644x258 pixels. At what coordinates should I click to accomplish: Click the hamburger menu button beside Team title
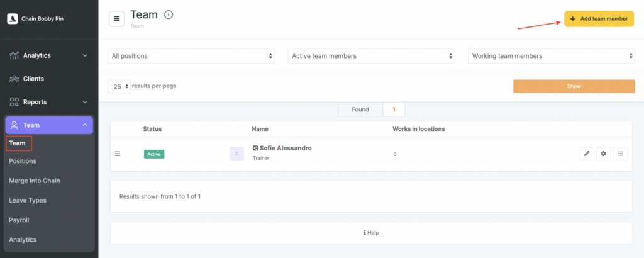116,19
